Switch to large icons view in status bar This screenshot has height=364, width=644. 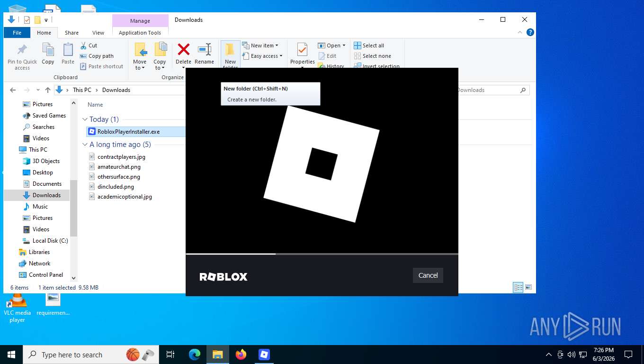pyautogui.click(x=528, y=287)
